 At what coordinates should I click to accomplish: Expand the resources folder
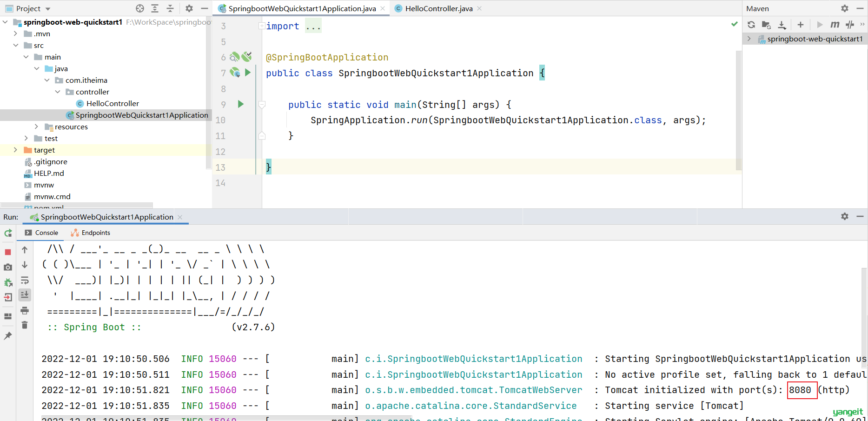[x=37, y=127]
